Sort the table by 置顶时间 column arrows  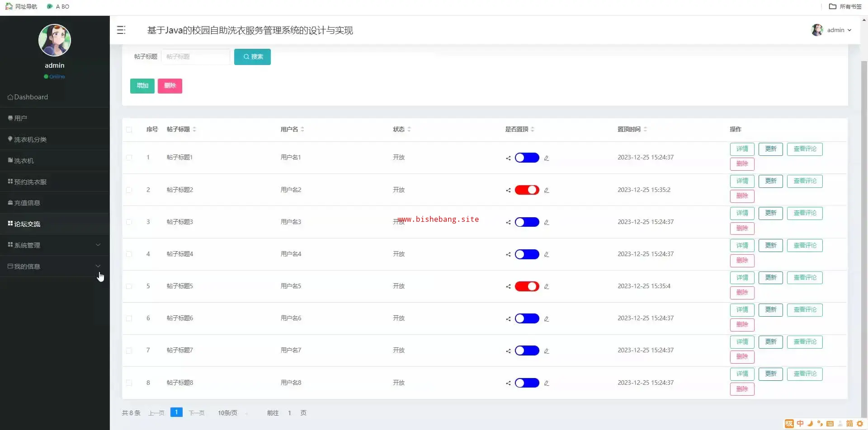[x=645, y=129]
